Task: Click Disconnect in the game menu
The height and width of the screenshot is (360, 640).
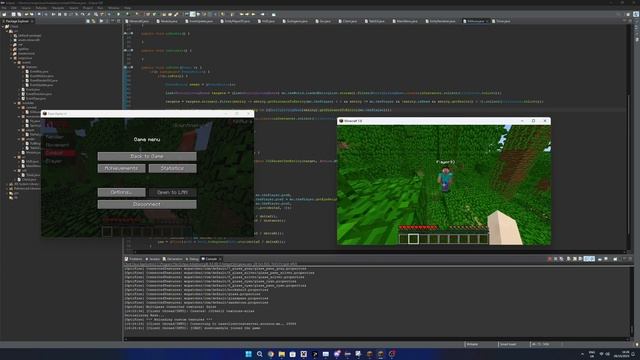Action: point(147,204)
